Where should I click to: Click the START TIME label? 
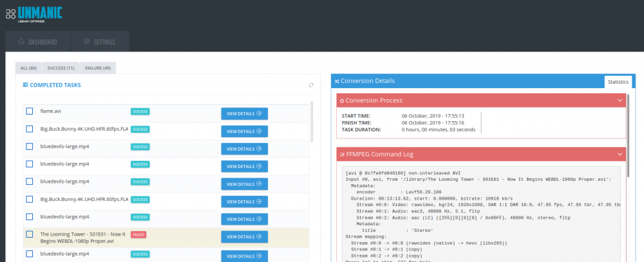coord(356,116)
